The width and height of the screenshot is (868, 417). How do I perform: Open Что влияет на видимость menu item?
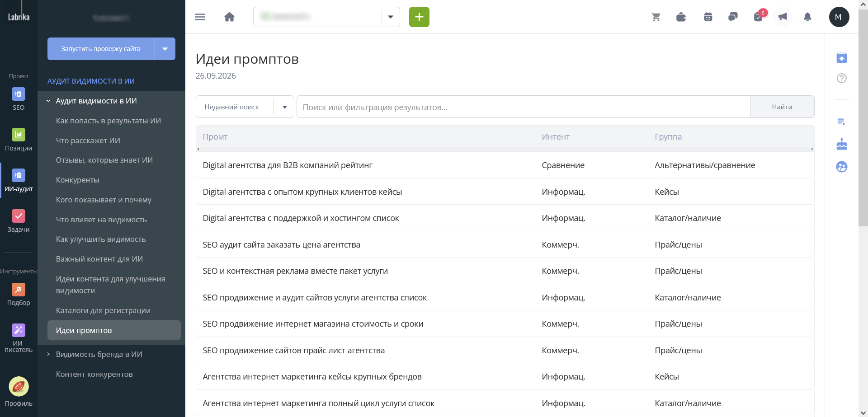[x=101, y=220]
